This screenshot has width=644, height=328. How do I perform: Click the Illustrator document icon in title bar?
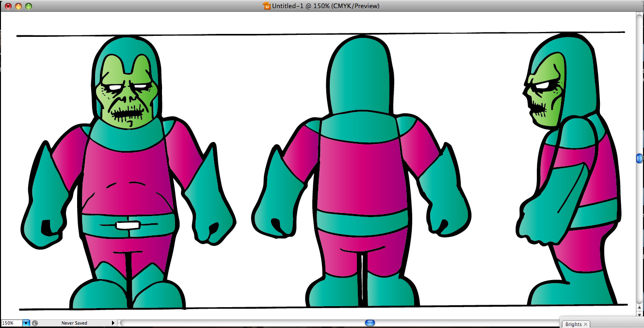pos(266,6)
